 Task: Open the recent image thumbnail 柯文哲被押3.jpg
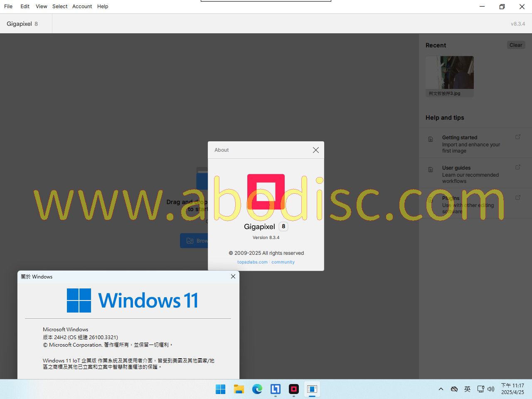pyautogui.click(x=450, y=76)
